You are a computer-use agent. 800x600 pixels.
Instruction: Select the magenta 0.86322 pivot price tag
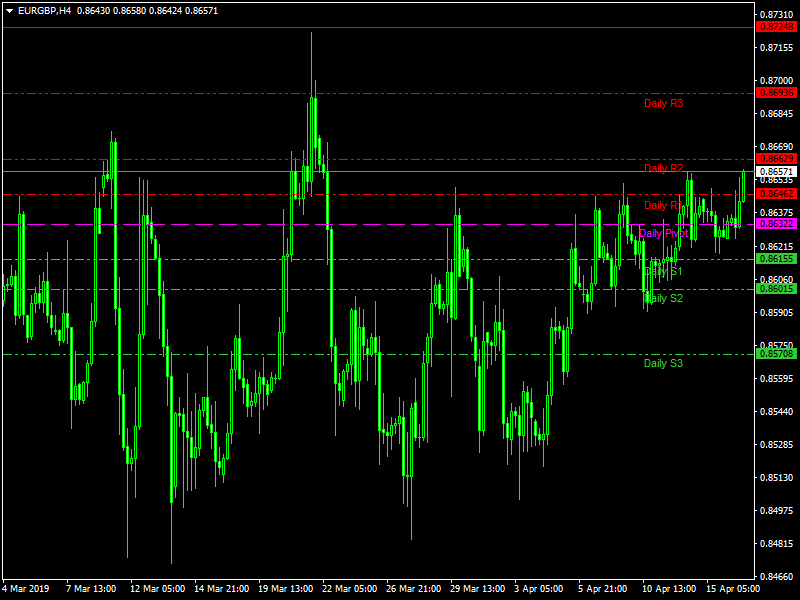(776, 224)
